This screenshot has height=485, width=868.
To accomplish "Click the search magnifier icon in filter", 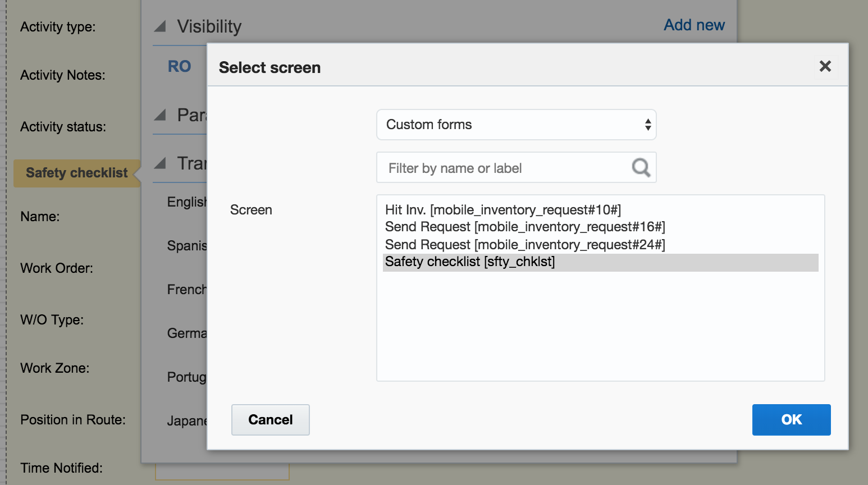I will 641,167.
